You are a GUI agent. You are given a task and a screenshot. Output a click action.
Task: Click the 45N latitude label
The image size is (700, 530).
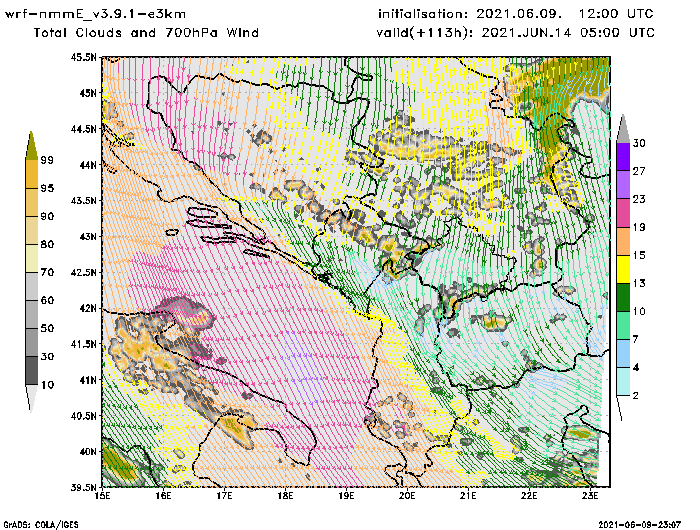click(88, 93)
